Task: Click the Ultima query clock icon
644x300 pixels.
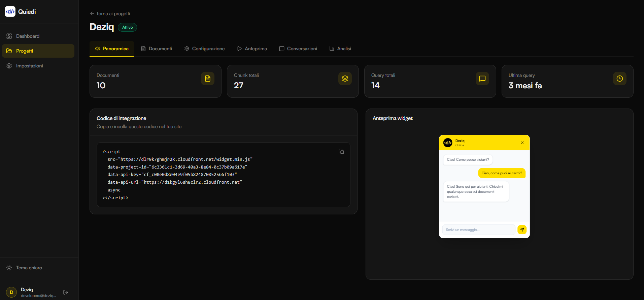Action: tap(620, 79)
